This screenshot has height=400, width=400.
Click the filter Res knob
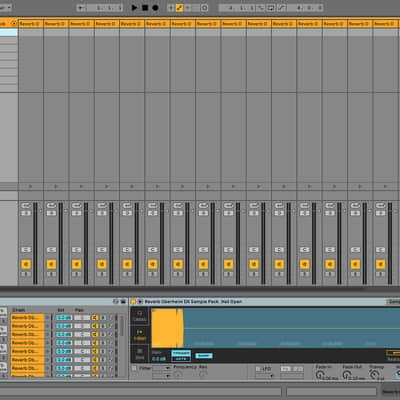(203, 375)
